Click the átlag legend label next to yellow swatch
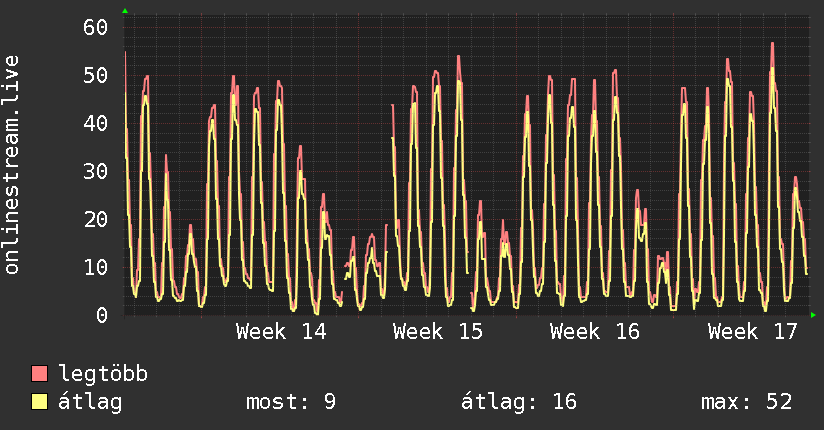 click(x=90, y=402)
